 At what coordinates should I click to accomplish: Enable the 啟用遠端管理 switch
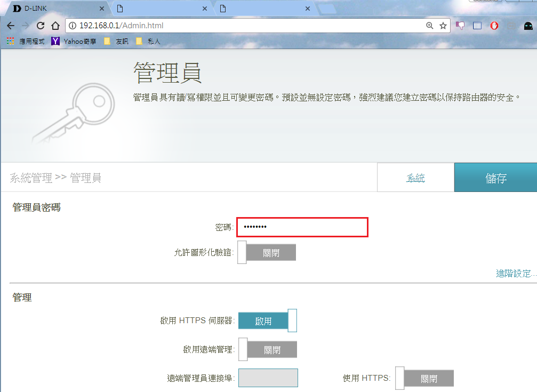[x=267, y=350]
